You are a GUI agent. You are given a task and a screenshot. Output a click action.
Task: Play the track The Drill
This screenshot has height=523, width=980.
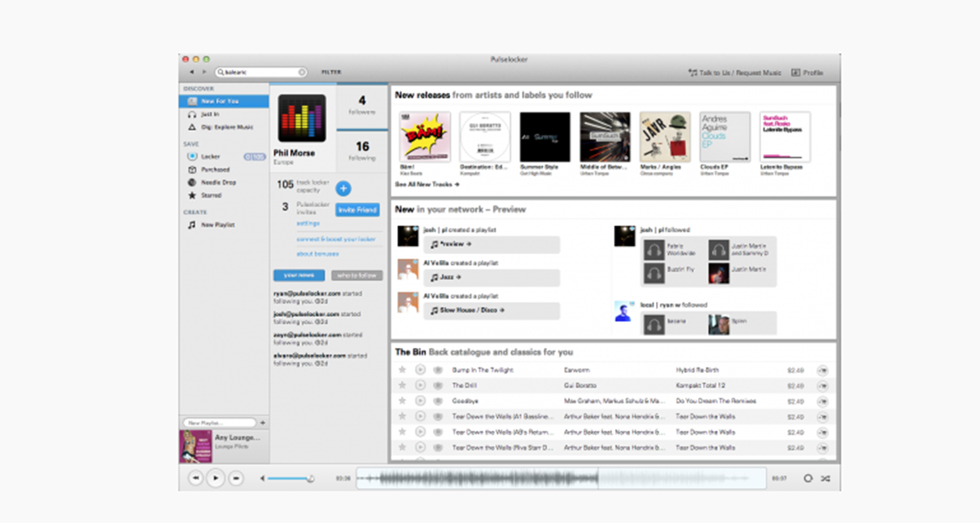(420, 385)
